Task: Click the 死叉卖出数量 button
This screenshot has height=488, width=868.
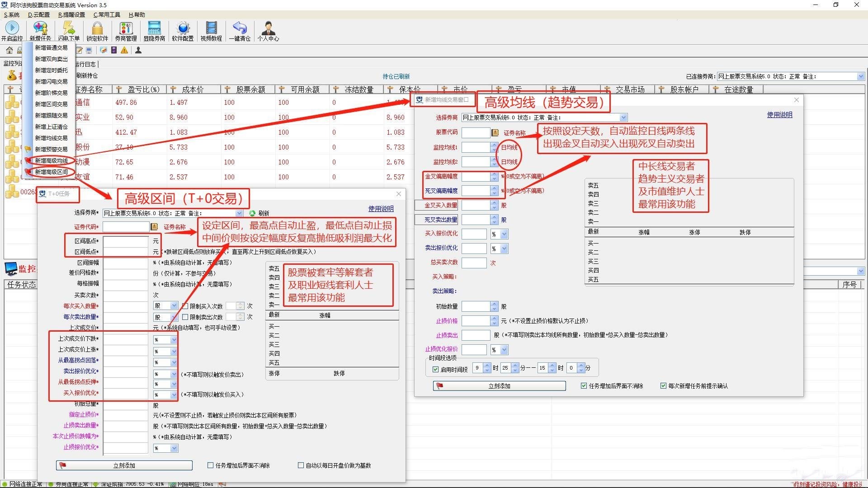Action: tap(437, 220)
